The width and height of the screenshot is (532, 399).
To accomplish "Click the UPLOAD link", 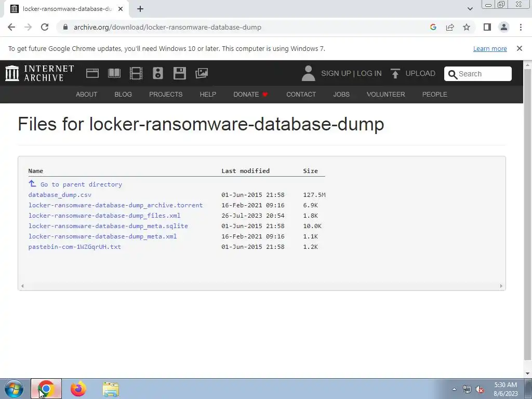I will pyautogui.click(x=420, y=73).
